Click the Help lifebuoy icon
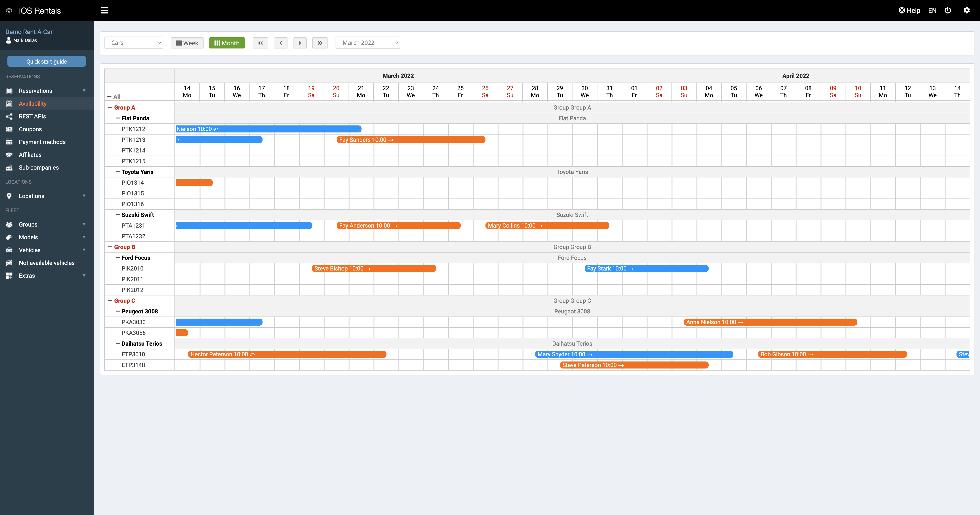Image resolution: width=980 pixels, height=515 pixels. coord(902,11)
